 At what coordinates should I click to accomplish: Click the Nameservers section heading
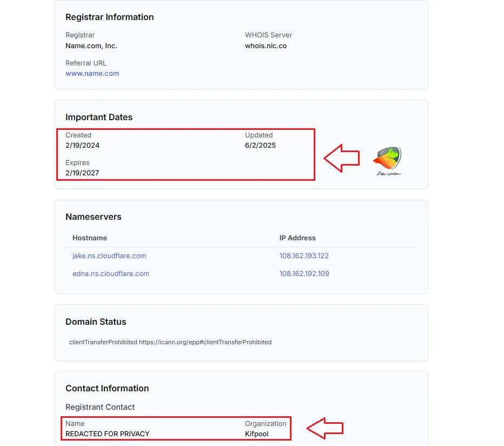pos(94,217)
